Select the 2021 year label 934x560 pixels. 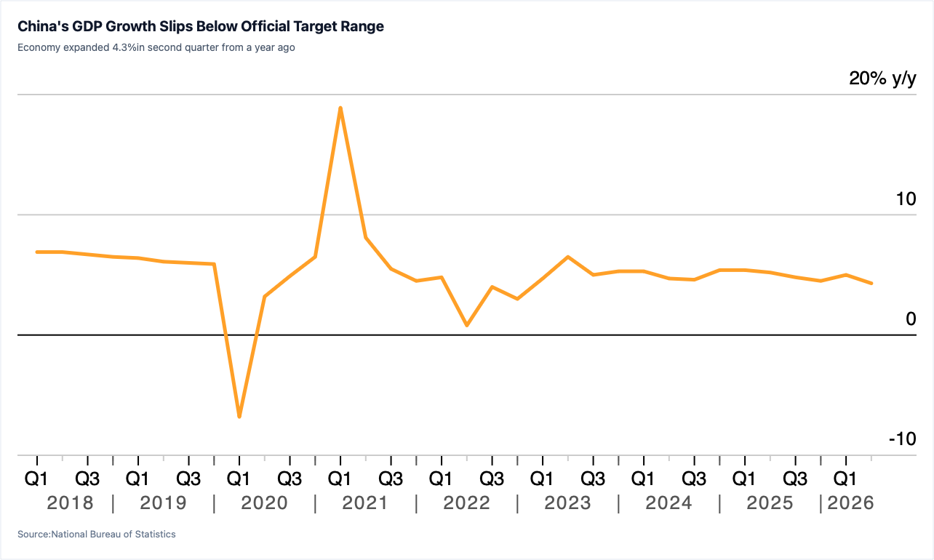(365, 503)
